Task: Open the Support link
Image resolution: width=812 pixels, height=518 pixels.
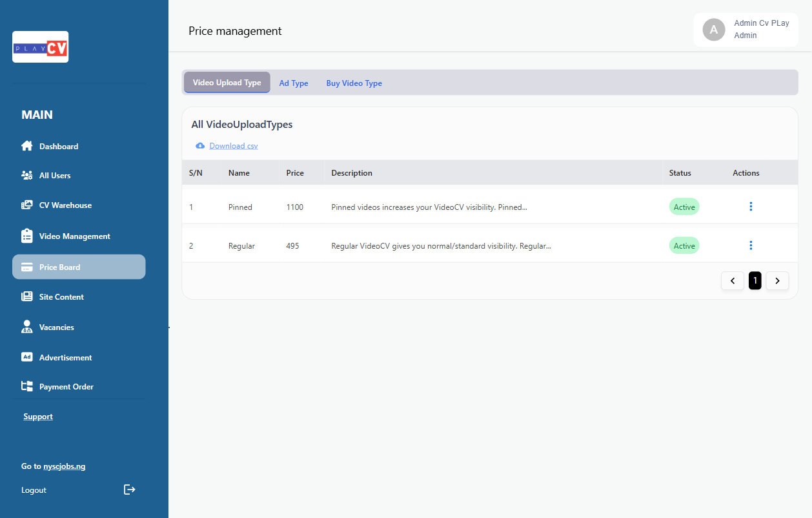Action: [x=38, y=416]
